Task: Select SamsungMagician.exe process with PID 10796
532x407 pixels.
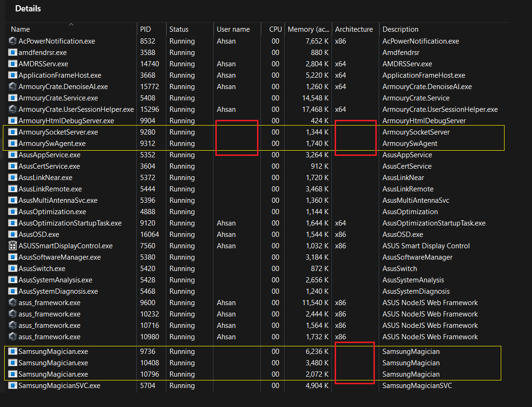Action: coord(53,374)
